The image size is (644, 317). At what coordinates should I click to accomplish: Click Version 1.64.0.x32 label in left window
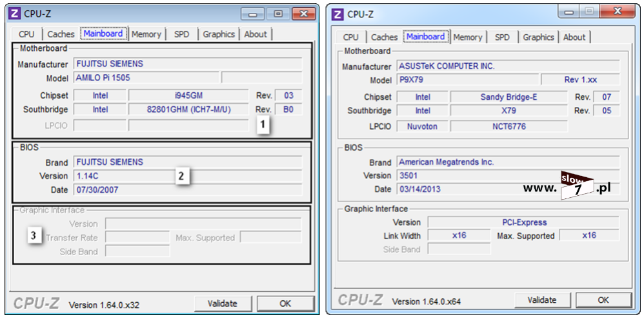(x=105, y=305)
